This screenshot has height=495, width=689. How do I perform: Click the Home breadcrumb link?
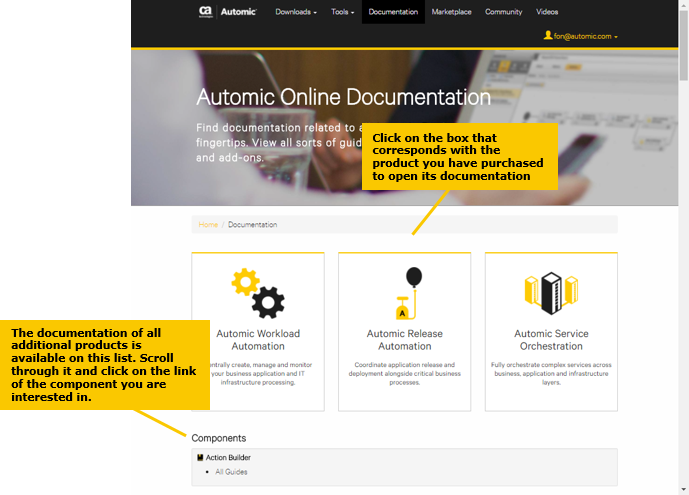coord(208,225)
